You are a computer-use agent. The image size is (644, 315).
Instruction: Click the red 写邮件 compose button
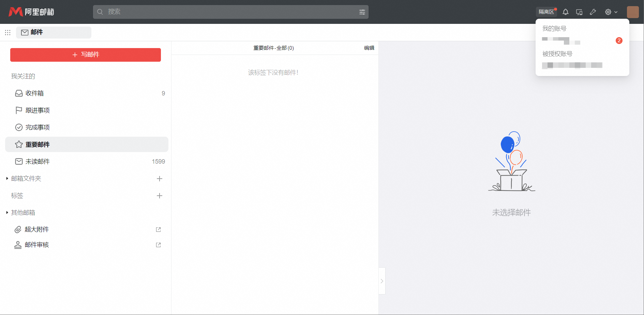pos(86,55)
